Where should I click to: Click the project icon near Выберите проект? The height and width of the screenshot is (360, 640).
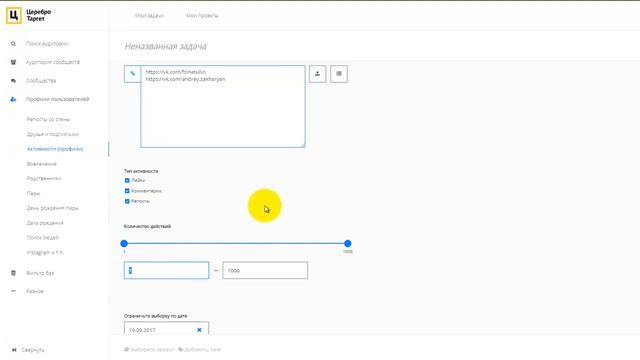127,350
